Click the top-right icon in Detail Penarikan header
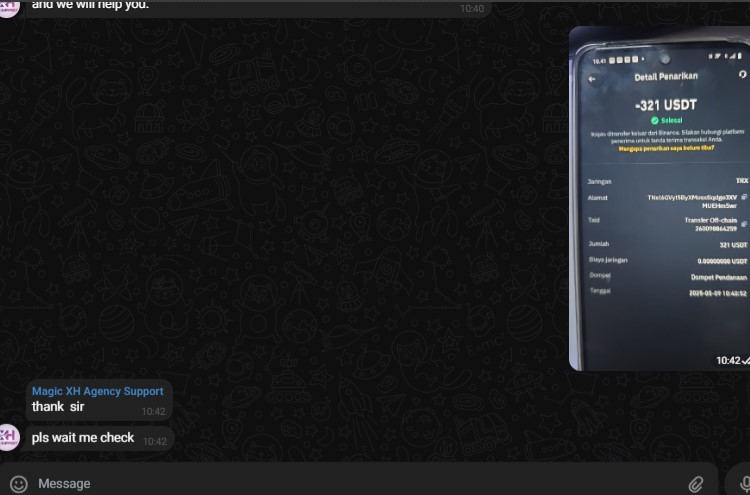The height and width of the screenshot is (495, 750). click(742, 76)
